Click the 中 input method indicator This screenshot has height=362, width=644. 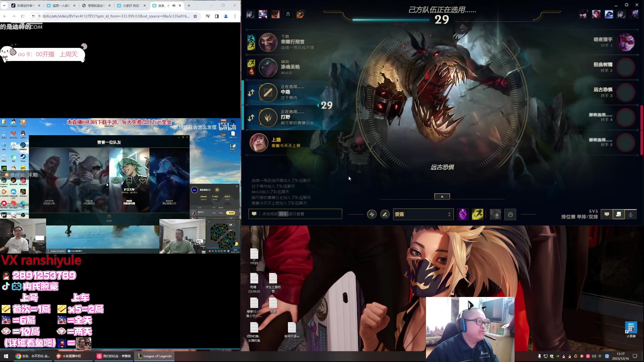click(x=600, y=356)
